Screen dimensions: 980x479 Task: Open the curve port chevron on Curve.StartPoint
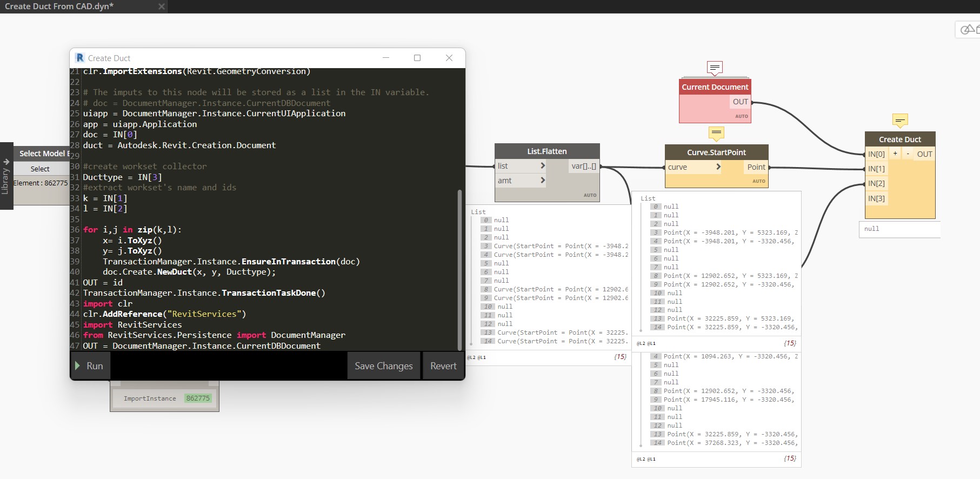click(718, 167)
